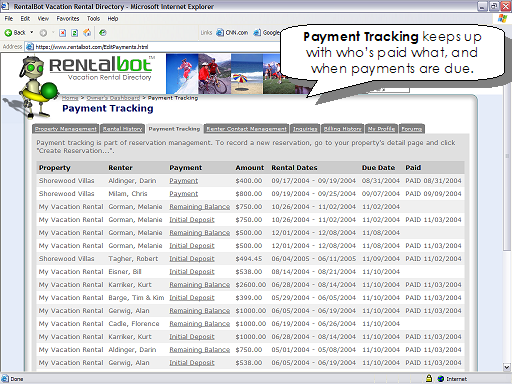The height and width of the screenshot is (384, 512).
Task: Click the $494.45 amount cell
Action: (249, 259)
